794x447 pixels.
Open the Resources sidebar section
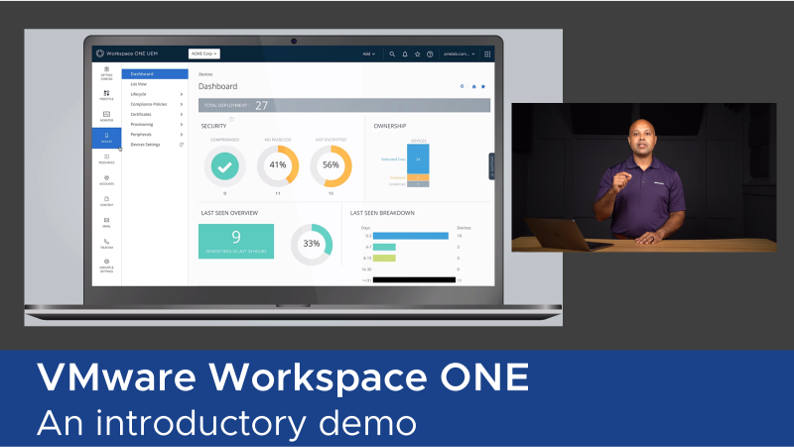coord(106,159)
